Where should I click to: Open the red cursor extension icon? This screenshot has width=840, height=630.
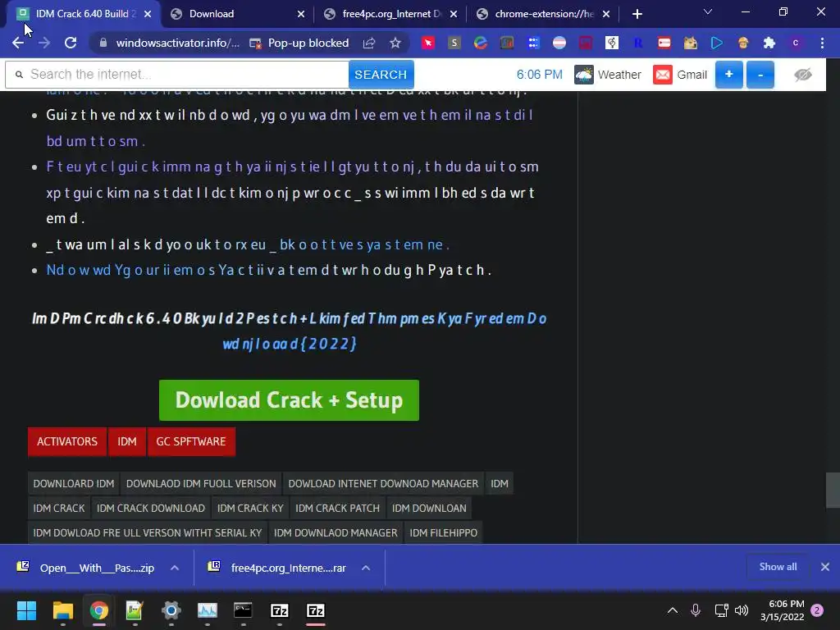tap(428, 43)
